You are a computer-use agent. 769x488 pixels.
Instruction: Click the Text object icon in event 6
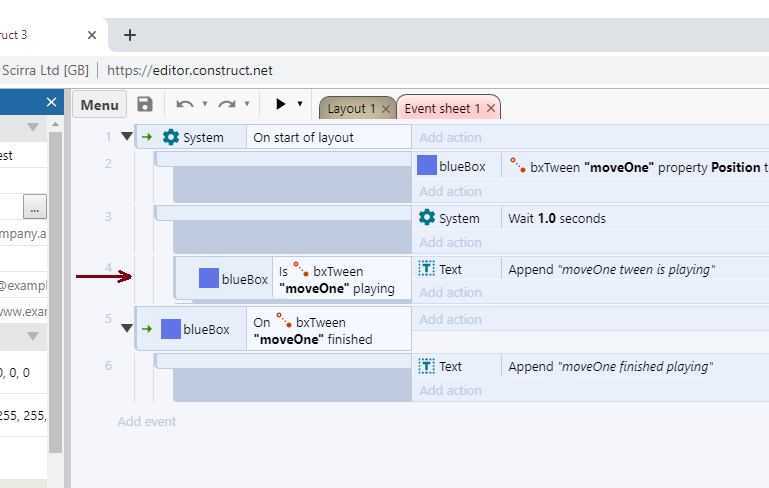(426, 365)
